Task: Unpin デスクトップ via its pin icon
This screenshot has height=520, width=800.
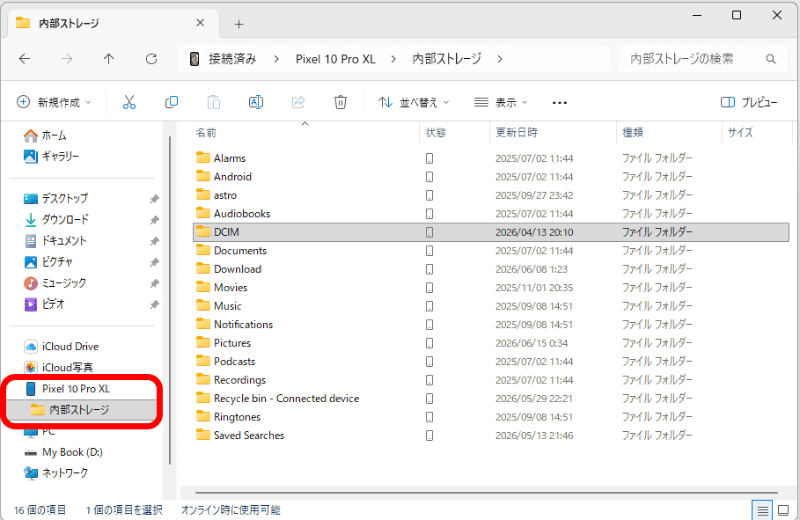Action: click(x=154, y=199)
